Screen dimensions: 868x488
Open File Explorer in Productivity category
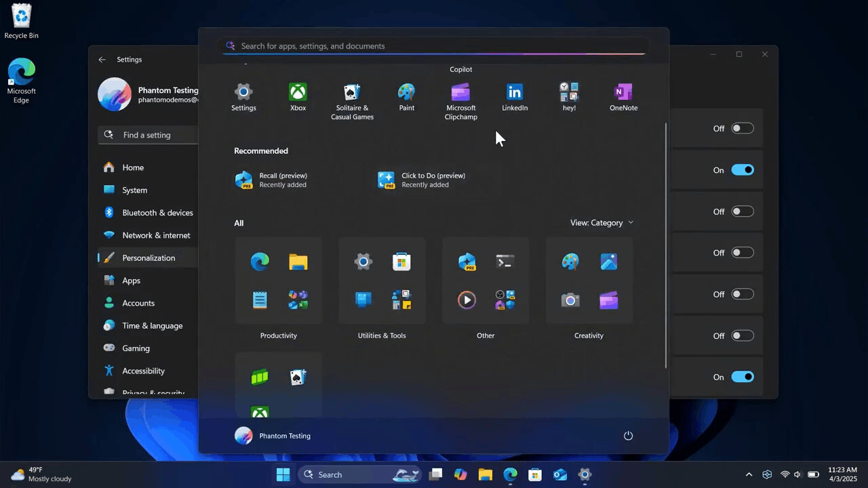pos(298,262)
